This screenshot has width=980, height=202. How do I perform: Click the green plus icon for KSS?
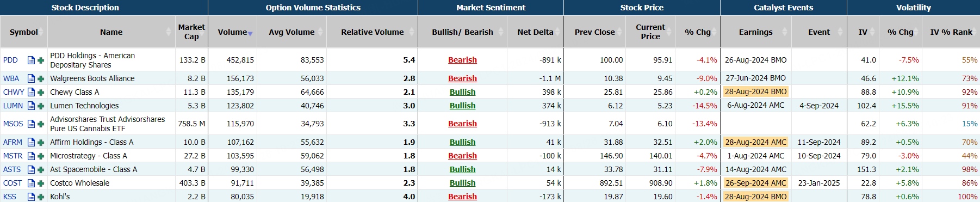coord(41,197)
